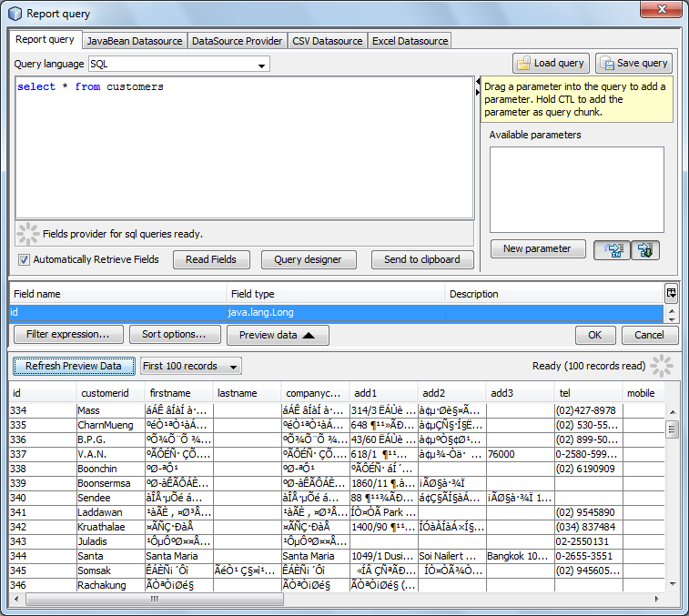Click the Save query button
Viewport: 689px width, 616px height.
point(633,64)
